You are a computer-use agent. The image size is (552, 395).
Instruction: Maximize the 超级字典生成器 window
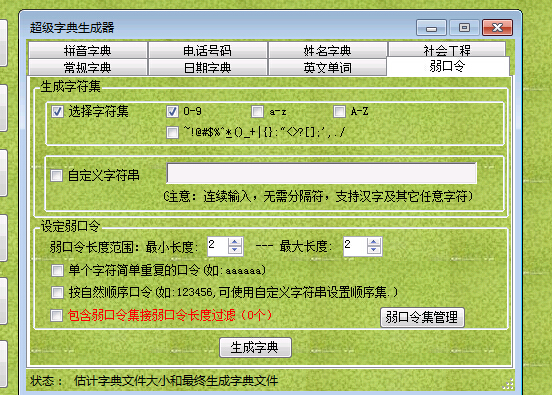(464, 28)
